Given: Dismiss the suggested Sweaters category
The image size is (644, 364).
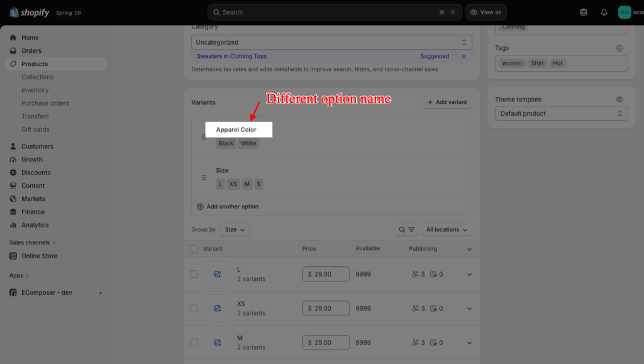Looking at the screenshot, I should [464, 56].
